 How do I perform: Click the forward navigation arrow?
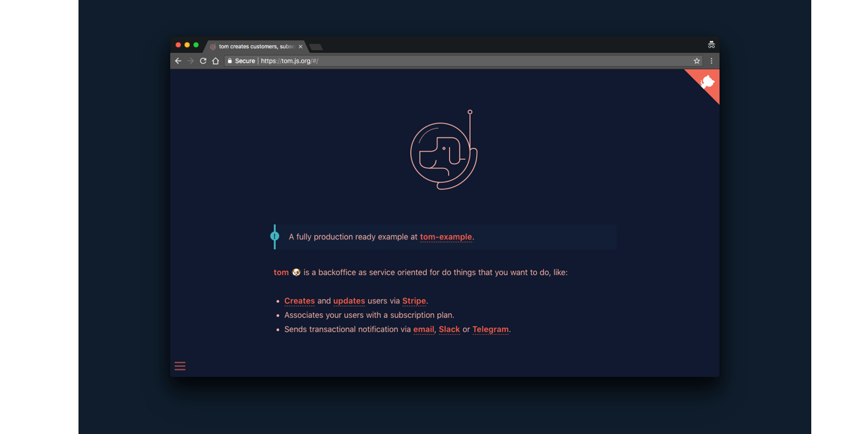pos(190,60)
